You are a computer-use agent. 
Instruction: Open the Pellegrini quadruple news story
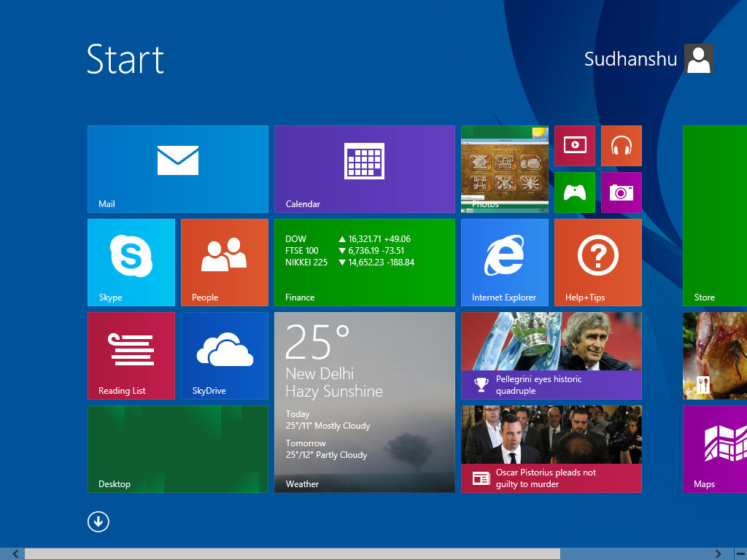pos(551,355)
